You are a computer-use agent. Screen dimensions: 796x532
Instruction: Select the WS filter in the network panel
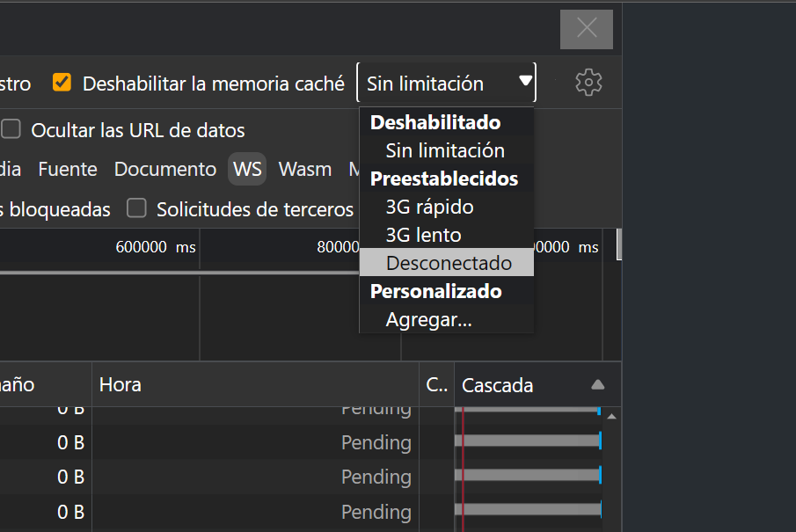246,169
